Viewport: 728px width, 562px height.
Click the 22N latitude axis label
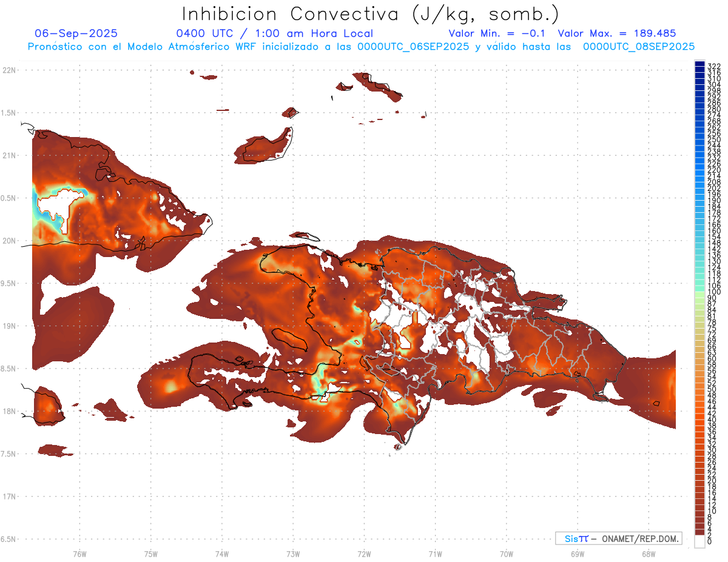pos(10,70)
